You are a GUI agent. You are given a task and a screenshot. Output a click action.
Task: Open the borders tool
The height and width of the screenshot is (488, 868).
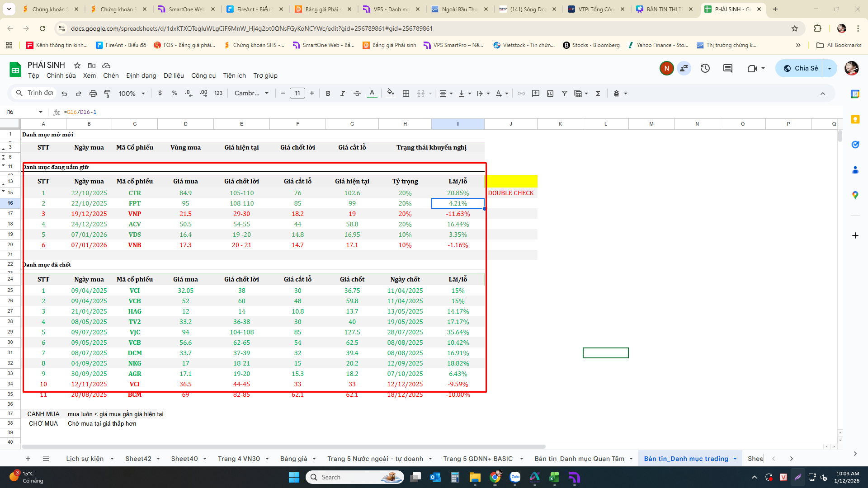coord(406,94)
